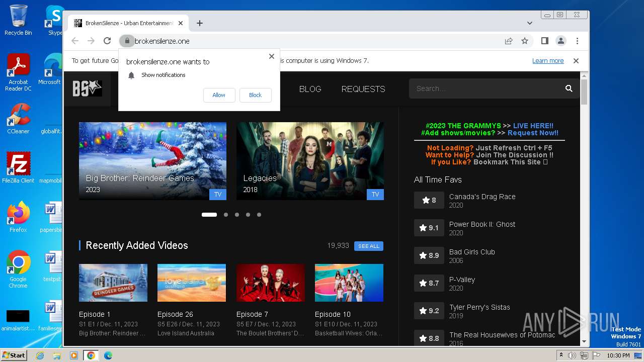Close the notification permission popup
Viewport: 644px width, 362px height.
click(272, 56)
